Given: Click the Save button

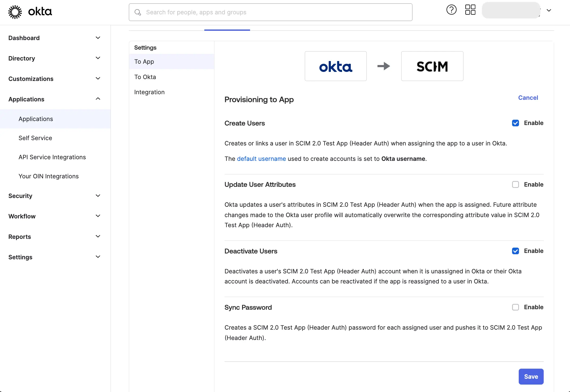Looking at the screenshot, I should click(x=531, y=376).
